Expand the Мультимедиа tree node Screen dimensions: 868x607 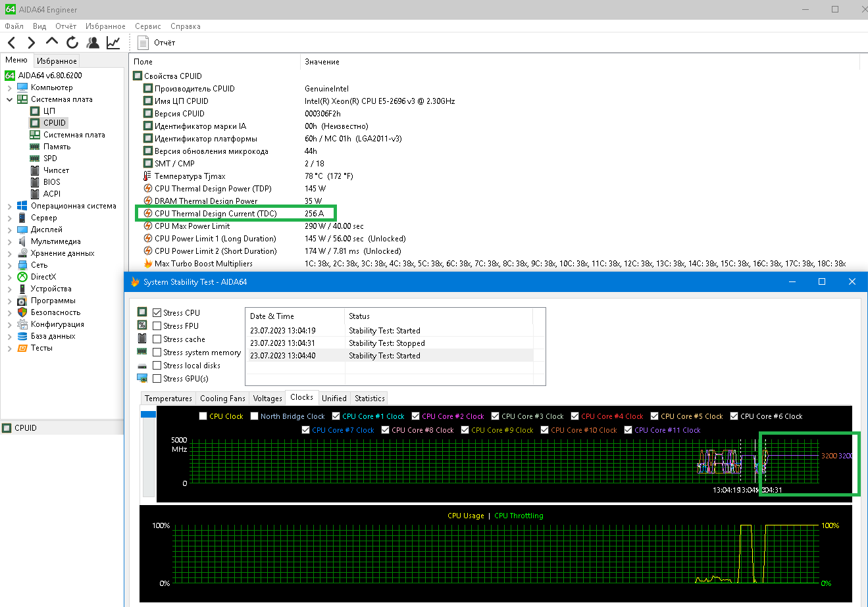9,241
